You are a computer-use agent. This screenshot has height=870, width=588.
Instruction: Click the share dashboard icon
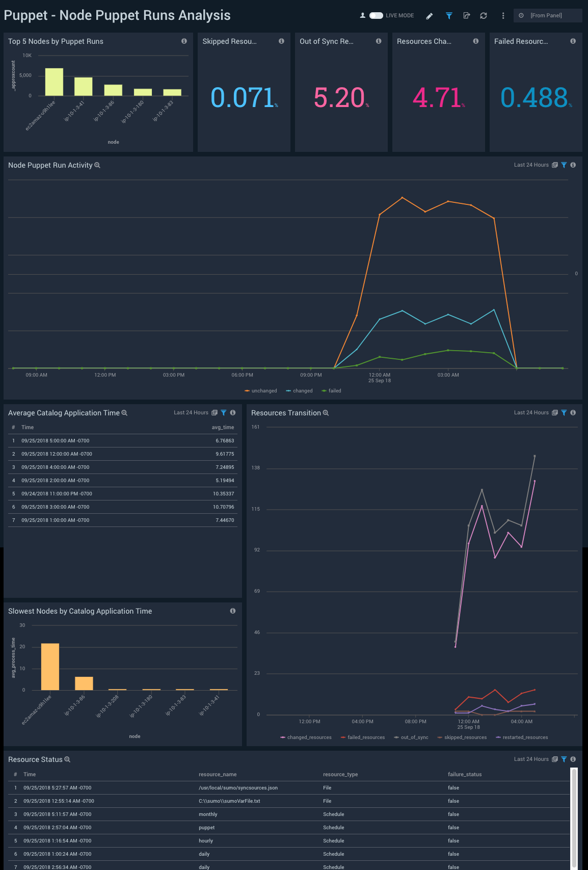click(466, 16)
